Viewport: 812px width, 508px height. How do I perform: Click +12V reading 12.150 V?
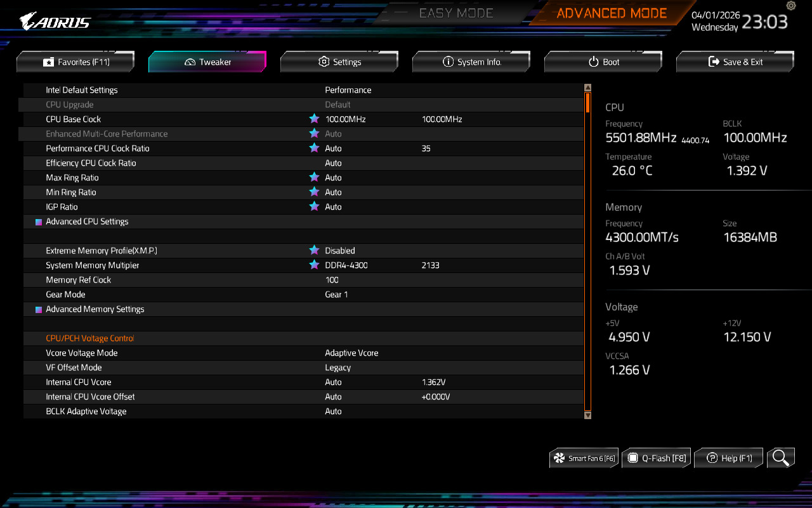coord(747,337)
